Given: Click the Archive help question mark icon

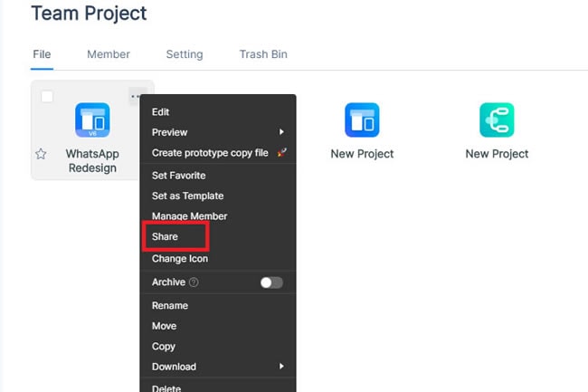Looking at the screenshot, I should coord(194,282).
